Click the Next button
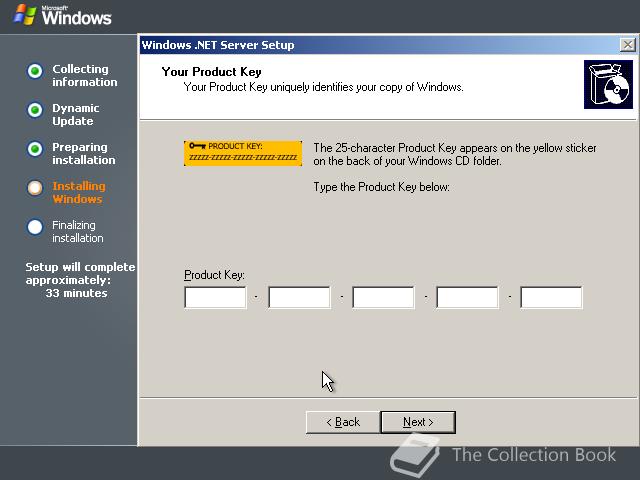This screenshot has width=640, height=480. tap(418, 422)
